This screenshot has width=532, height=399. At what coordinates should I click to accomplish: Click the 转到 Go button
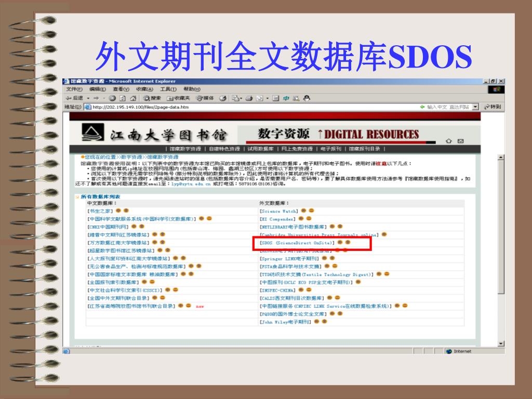pyautogui.click(x=493, y=107)
